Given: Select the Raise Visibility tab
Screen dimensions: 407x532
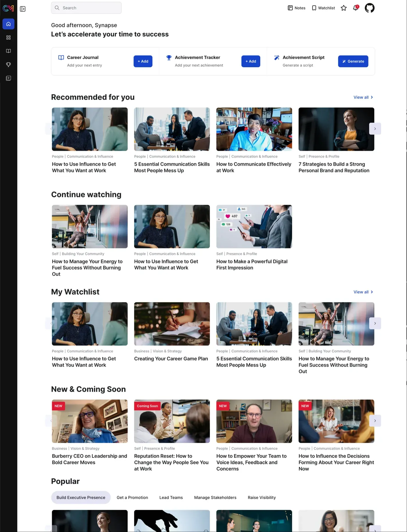Looking at the screenshot, I should point(262,498).
